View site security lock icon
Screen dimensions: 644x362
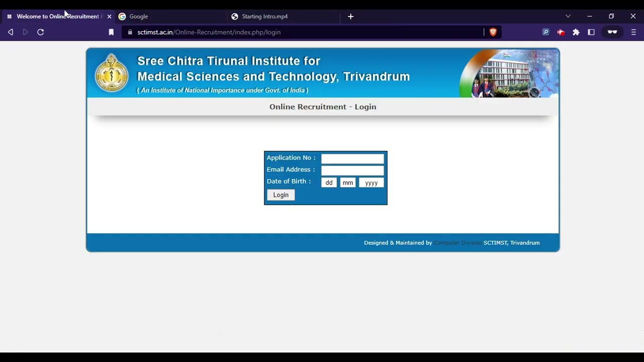click(130, 32)
